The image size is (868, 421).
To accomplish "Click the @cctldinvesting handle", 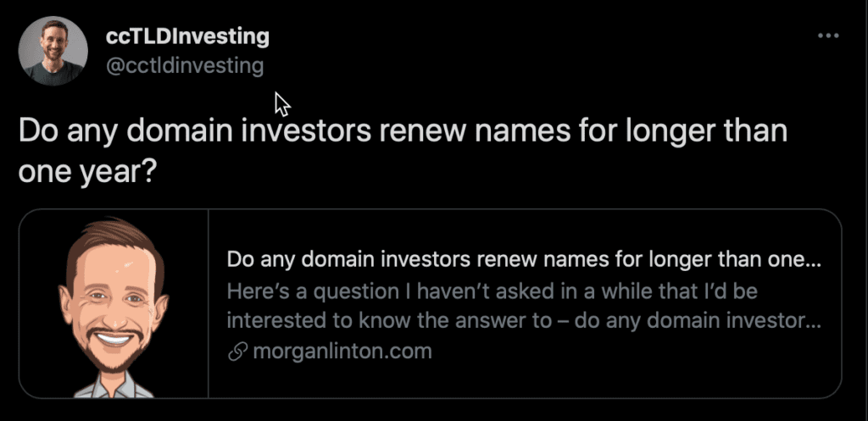I will coord(184,65).
